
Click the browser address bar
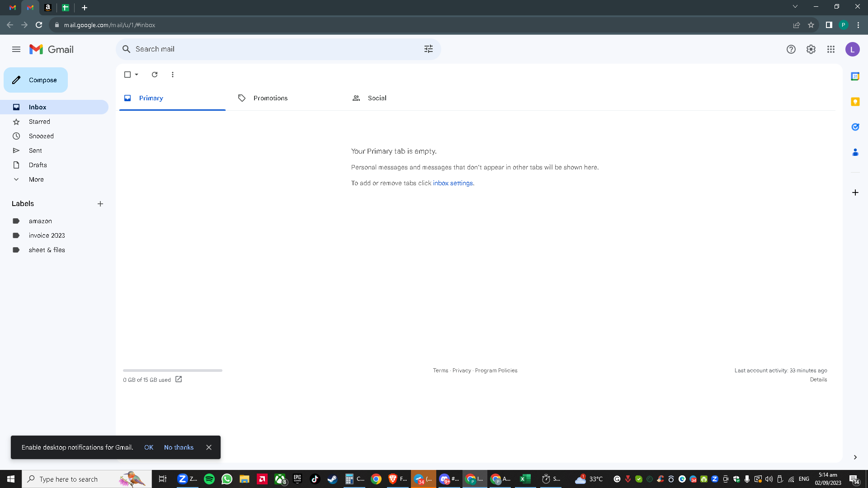420,25
